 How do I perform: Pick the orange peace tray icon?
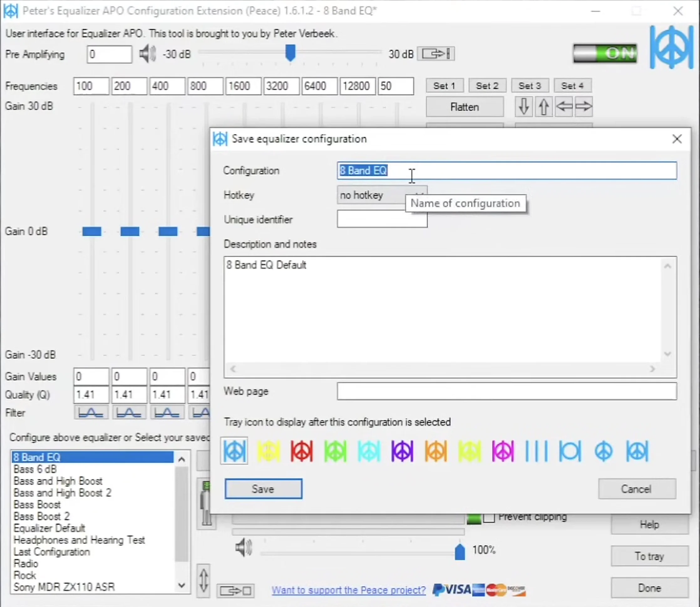click(435, 451)
